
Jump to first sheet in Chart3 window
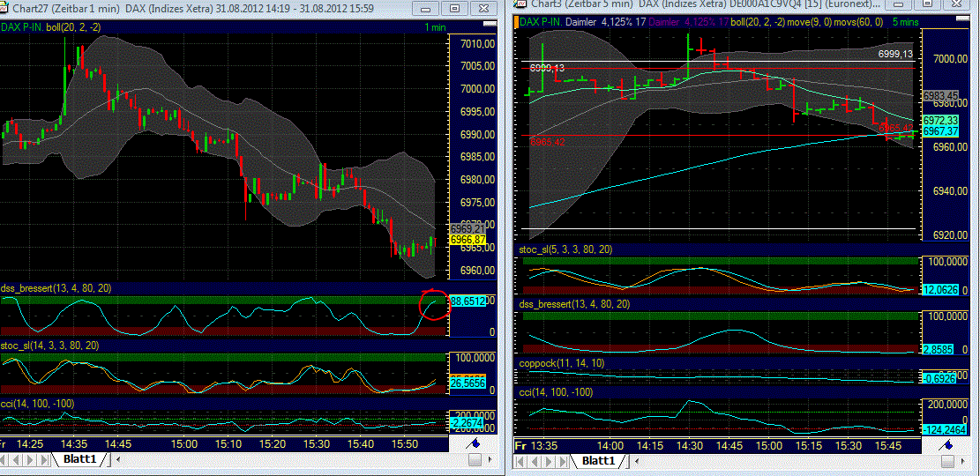[521, 461]
